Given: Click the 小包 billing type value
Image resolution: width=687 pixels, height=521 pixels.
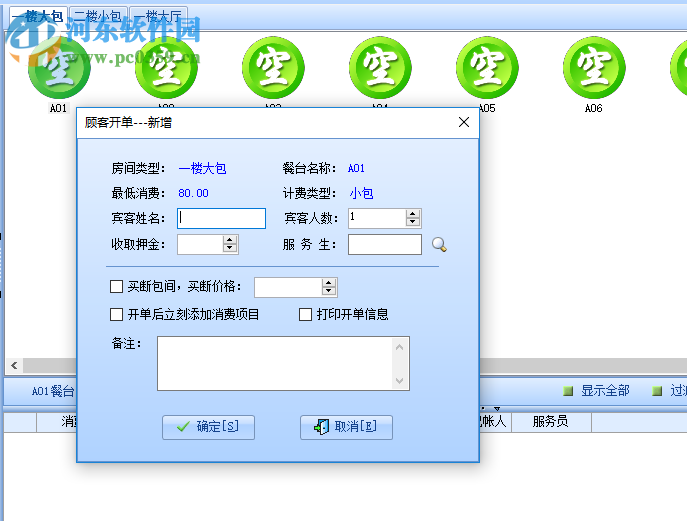Looking at the screenshot, I should click(361, 193).
